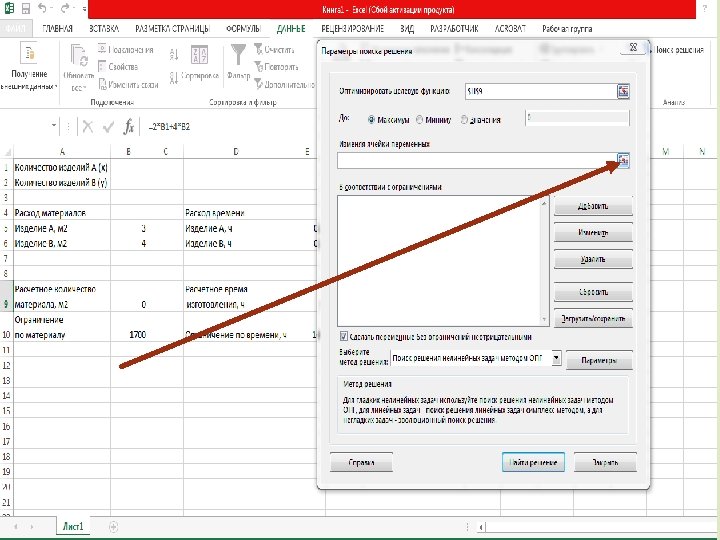
Task: Click Поиск решения in the ribbon
Action: click(x=678, y=50)
